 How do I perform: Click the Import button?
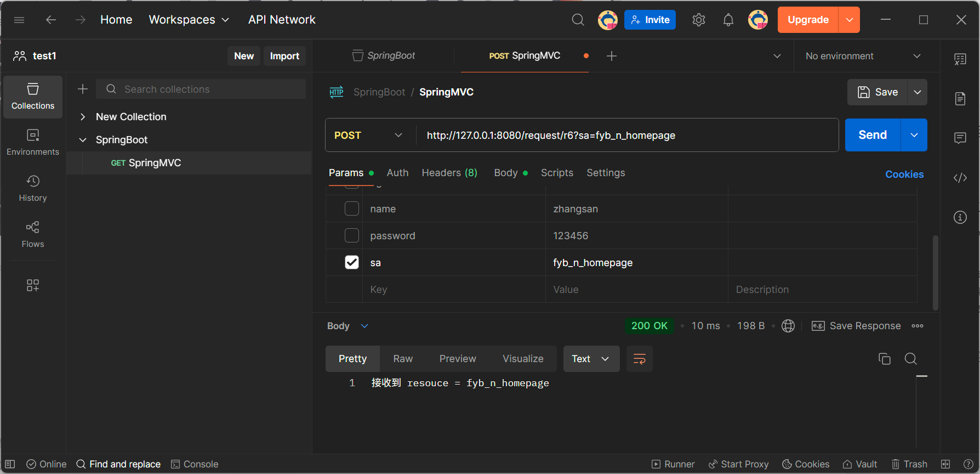point(284,56)
